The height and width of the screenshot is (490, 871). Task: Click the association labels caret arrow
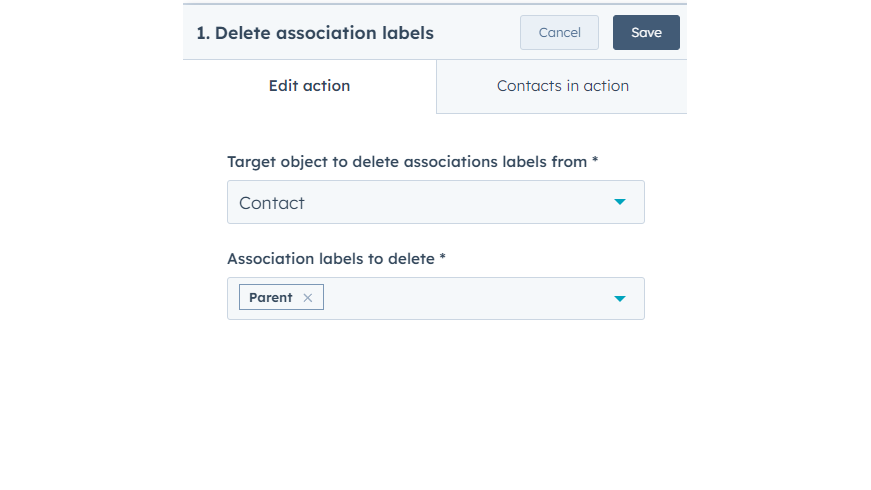620,299
